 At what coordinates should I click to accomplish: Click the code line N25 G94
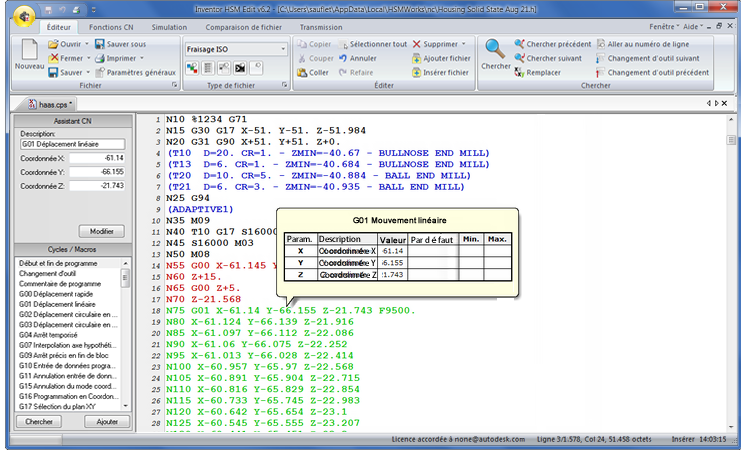(188, 198)
